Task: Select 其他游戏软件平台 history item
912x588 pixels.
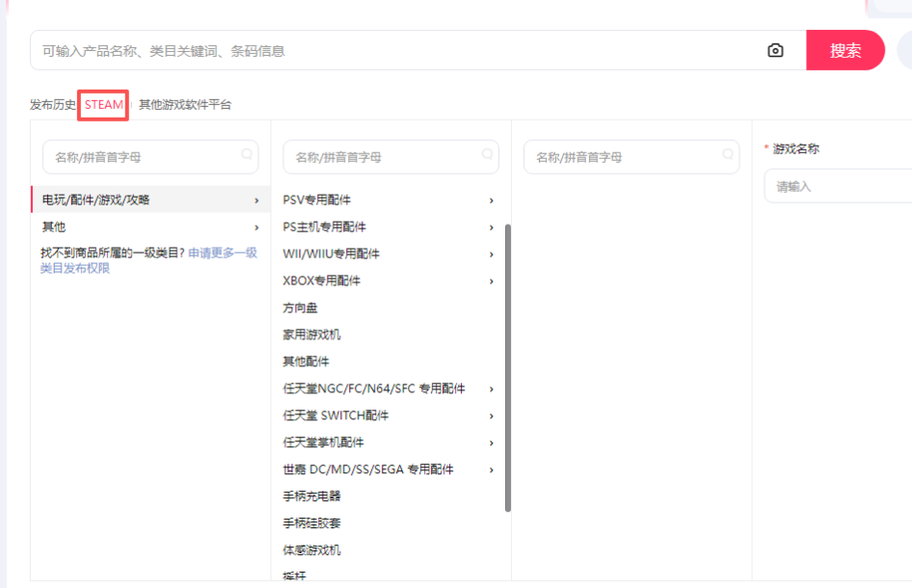Action: (185, 104)
